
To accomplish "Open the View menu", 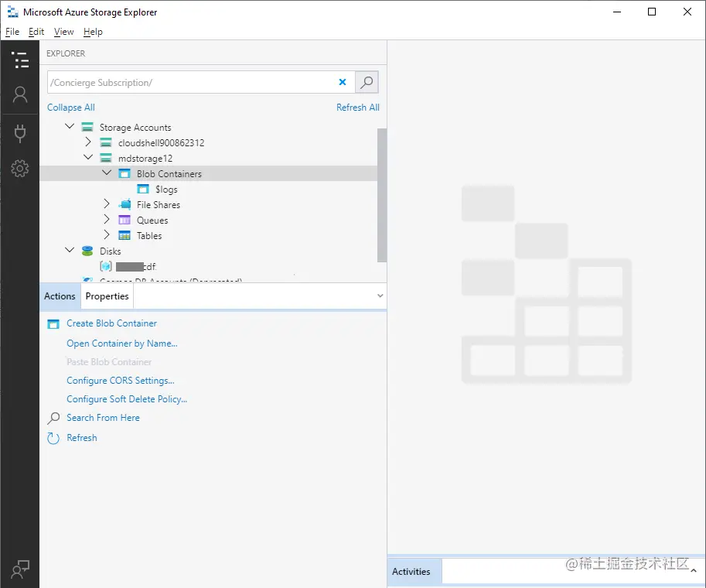I will pyautogui.click(x=63, y=32).
